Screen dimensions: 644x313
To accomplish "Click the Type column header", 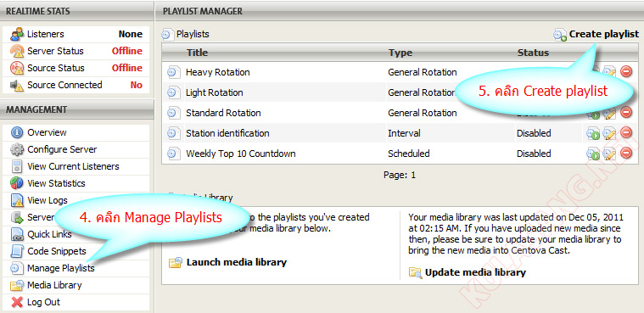I will click(x=400, y=53).
